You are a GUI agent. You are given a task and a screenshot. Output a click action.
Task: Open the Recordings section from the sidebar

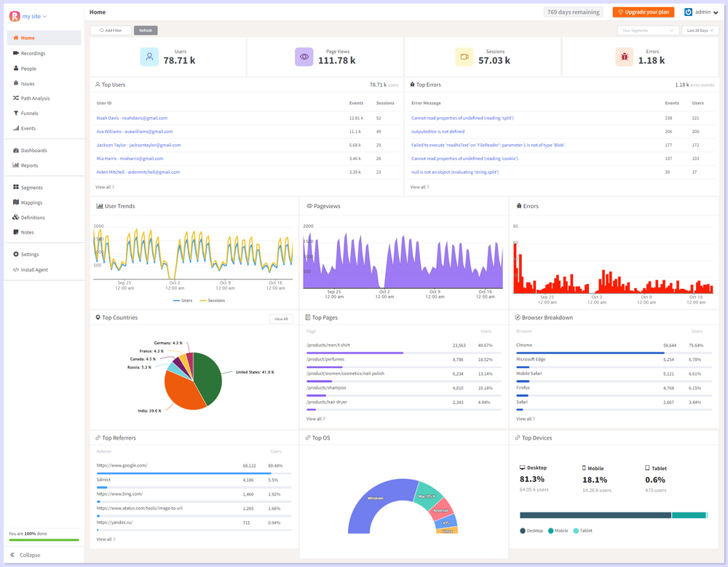32,52
